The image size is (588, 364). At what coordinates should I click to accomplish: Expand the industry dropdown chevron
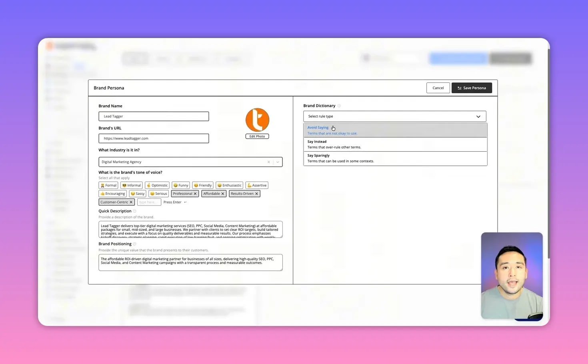pos(278,162)
